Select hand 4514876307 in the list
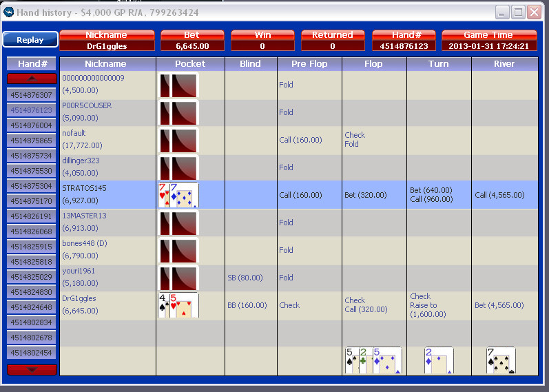The width and height of the screenshot is (549, 392). point(32,94)
